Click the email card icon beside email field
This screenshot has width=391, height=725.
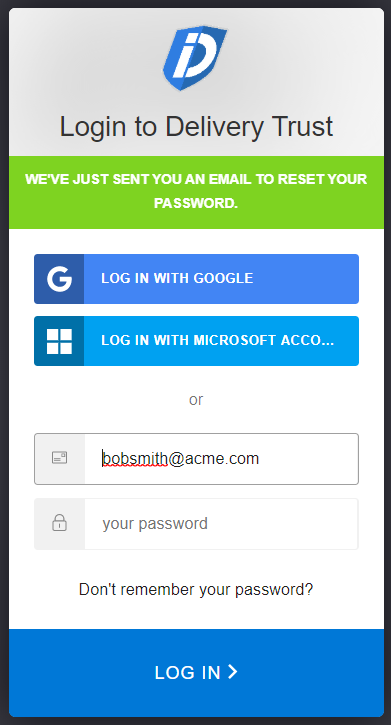(59, 458)
